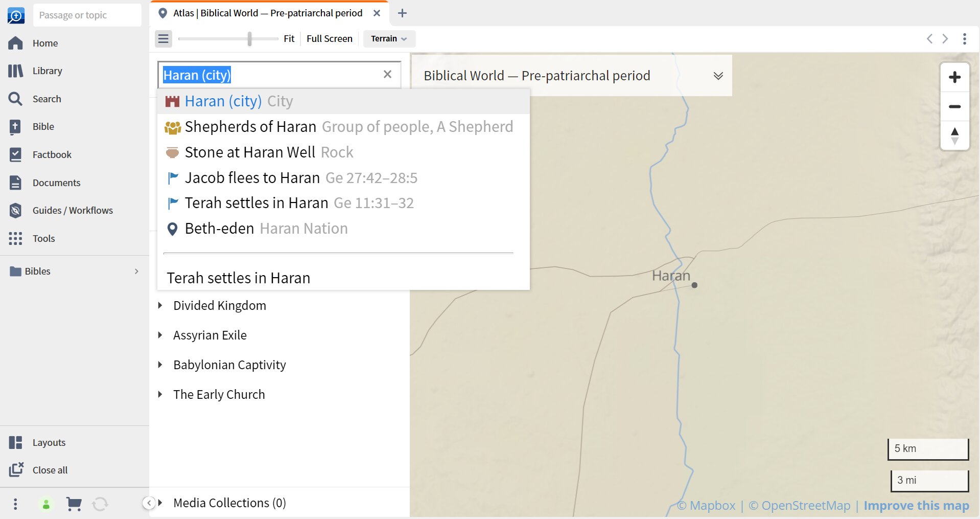Select Terah settles in Haran from suggestions
Screen dimensions: 980x519
(255, 202)
